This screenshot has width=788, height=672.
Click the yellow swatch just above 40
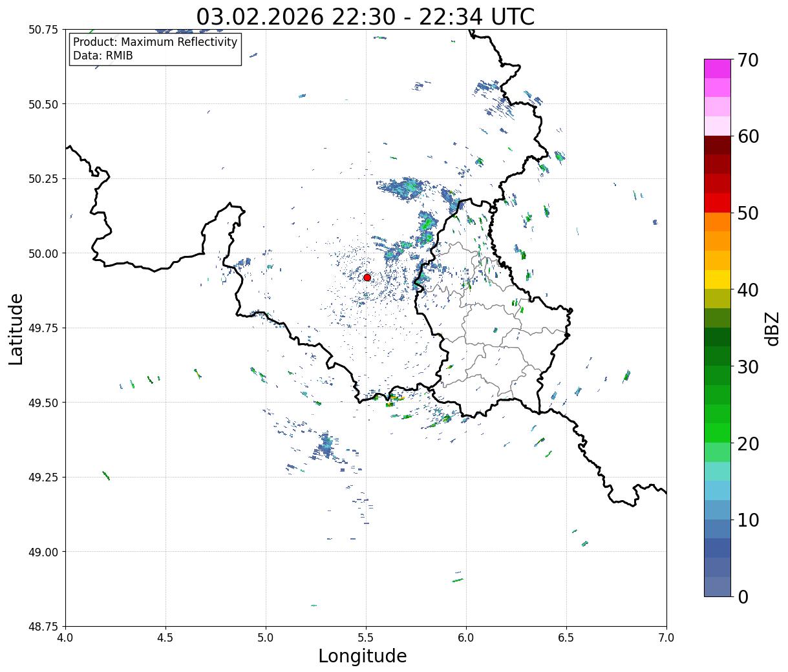(718, 279)
